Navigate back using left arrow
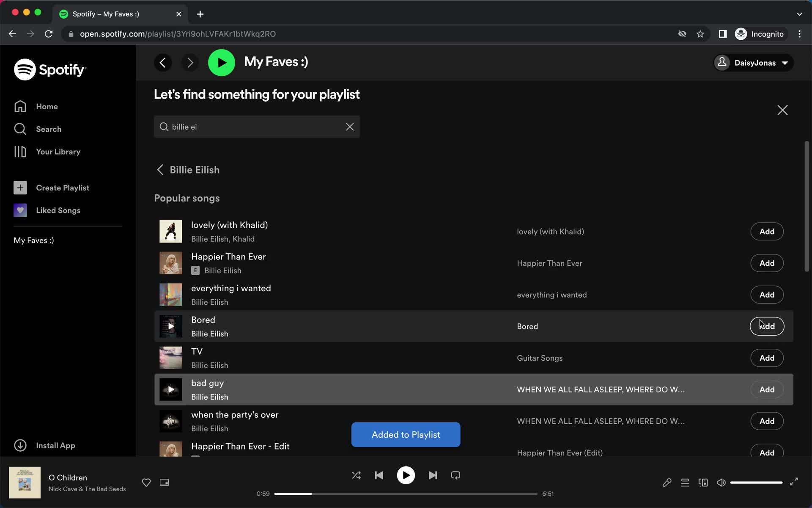Viewport: 812px width, 508px height. click(162, 63)
